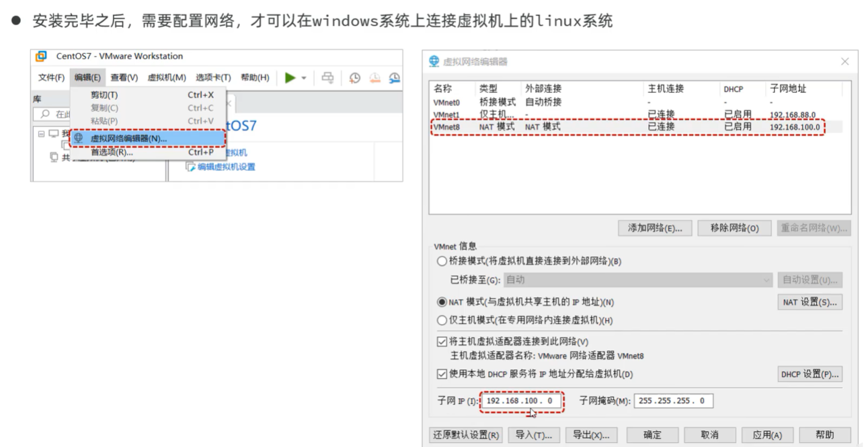Click the 应用(A) button
This screenshot has width=868, height=447.
click(x=767, y=435)
